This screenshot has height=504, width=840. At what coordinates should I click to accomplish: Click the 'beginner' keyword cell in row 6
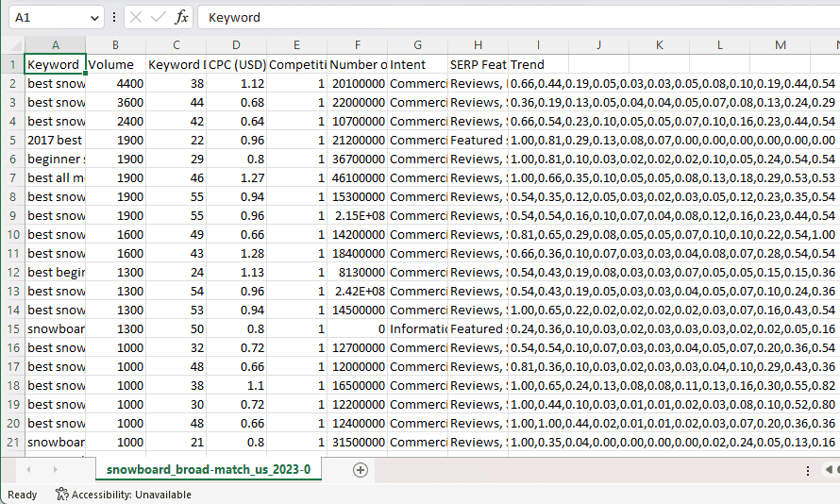[55, 160]
